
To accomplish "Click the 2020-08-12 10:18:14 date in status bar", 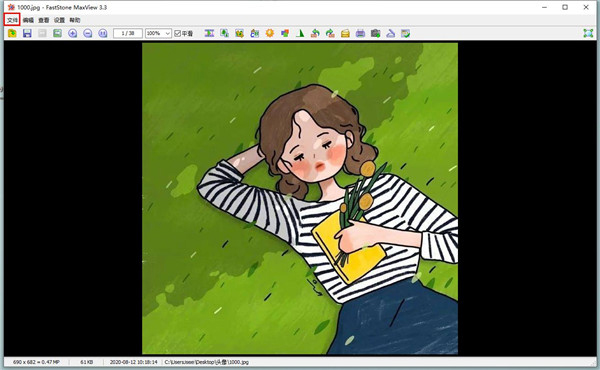I will 134,362.
